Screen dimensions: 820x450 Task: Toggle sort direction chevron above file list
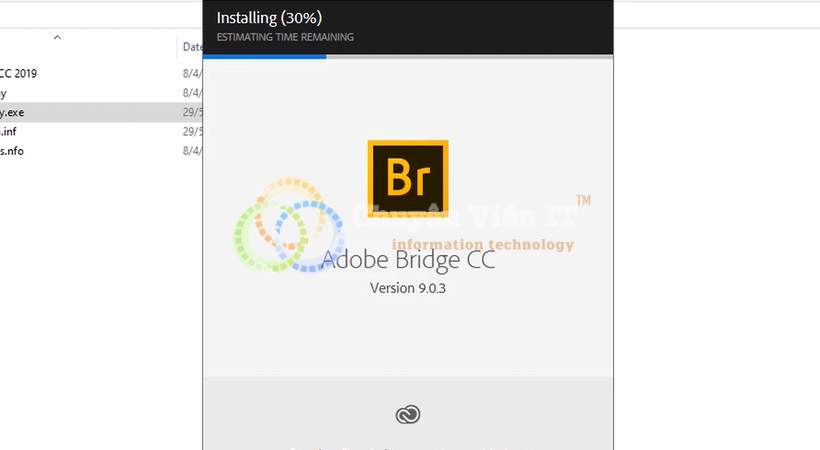click(58, 37)
